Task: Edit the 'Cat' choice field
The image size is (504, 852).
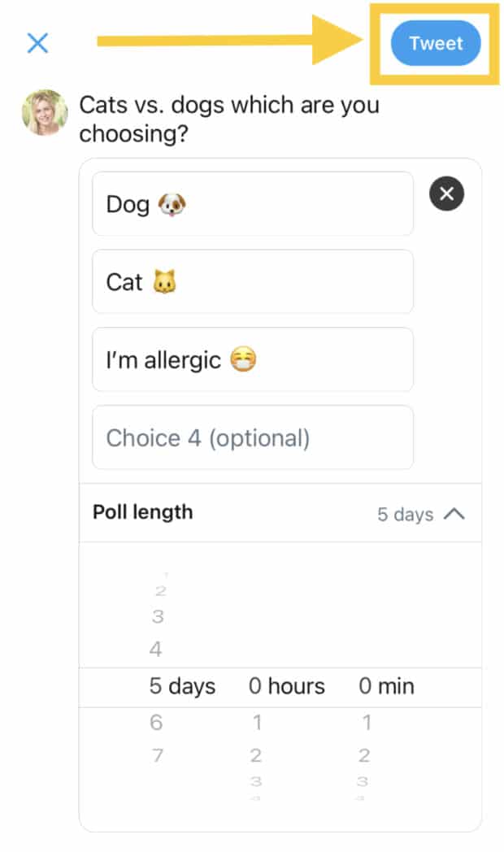Action: 252,282
